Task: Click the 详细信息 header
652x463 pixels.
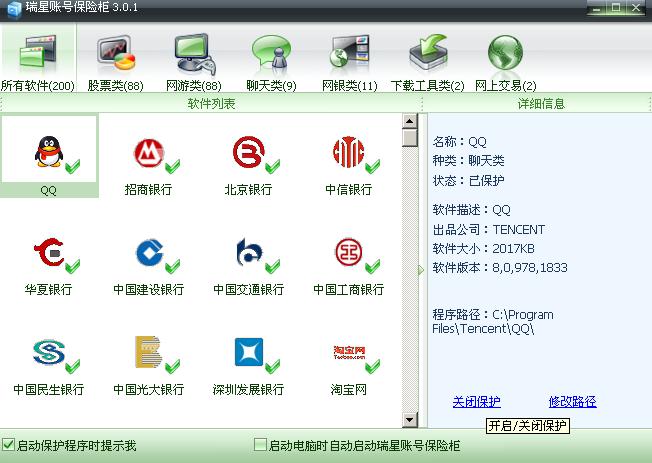Action: click(541, 104)
